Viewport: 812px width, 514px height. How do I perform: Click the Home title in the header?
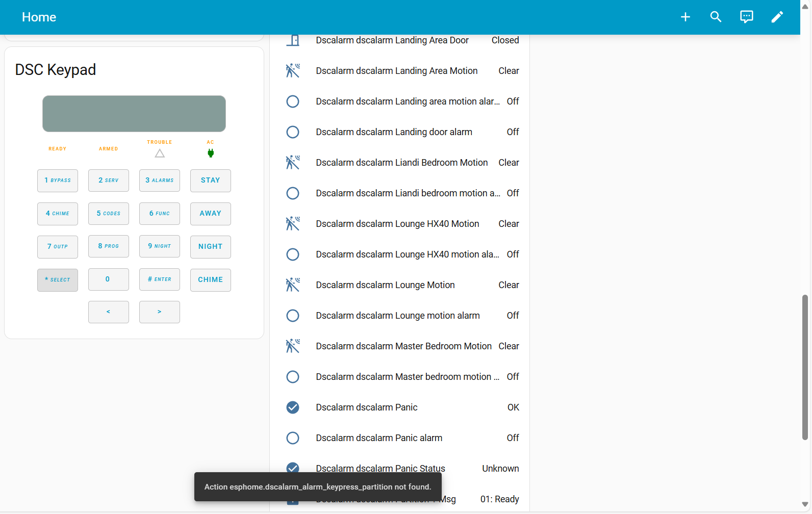point(39,17)
